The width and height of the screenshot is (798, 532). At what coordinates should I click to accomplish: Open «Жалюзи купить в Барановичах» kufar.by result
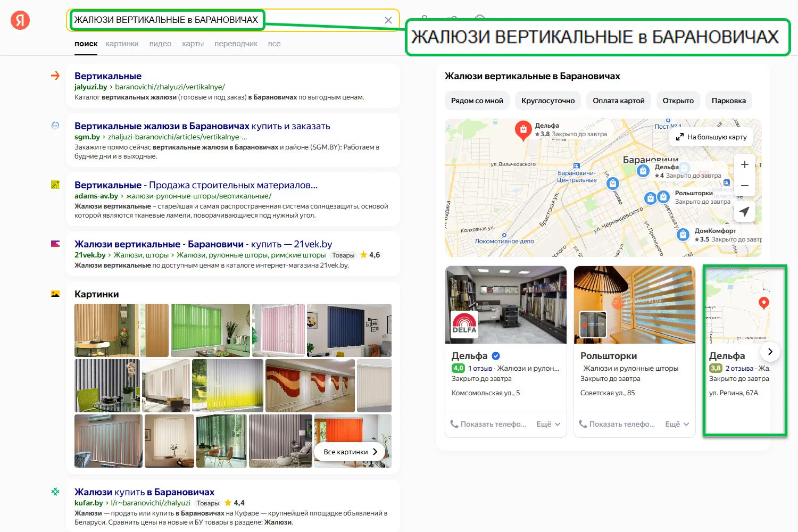(x=144, y=492)
